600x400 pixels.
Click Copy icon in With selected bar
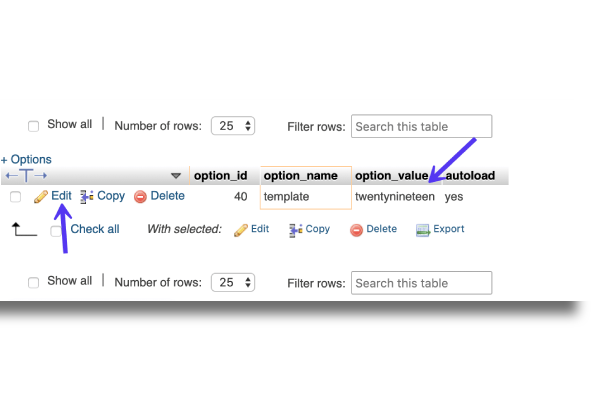(296, 230)
